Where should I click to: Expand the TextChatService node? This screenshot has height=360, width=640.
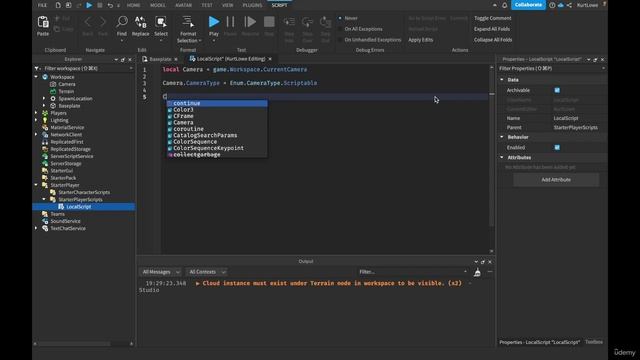36,229
